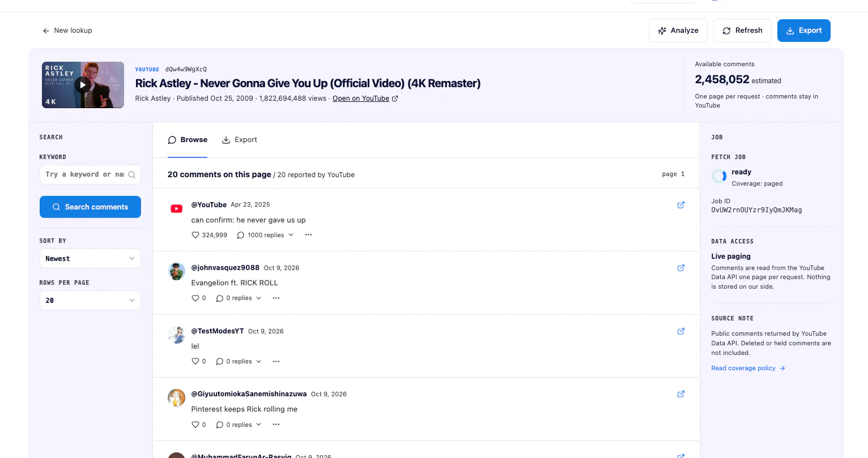Click the Analyze button

[678, 31]
